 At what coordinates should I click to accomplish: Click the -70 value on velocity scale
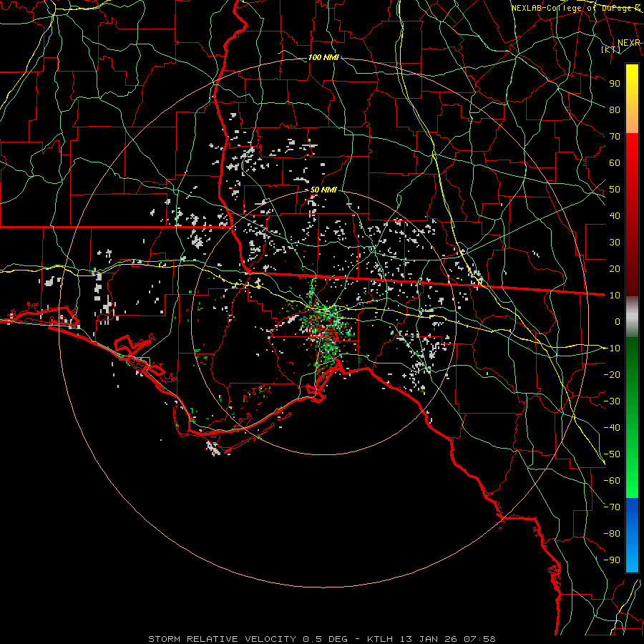pos(612,507)
